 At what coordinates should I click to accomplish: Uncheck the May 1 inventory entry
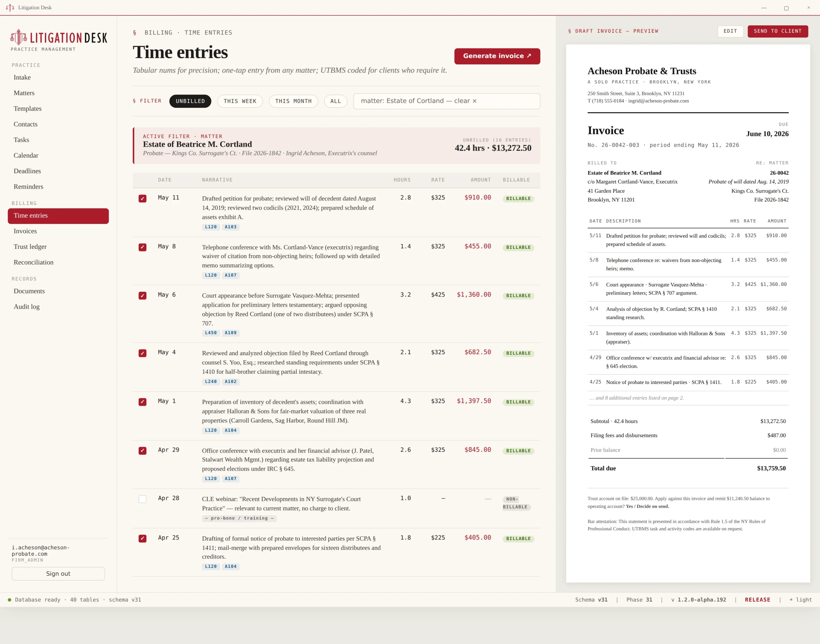tap(142, 402)
